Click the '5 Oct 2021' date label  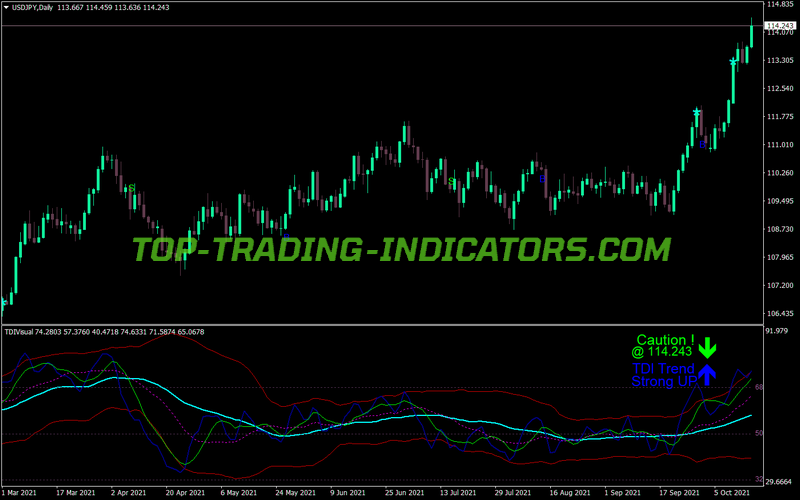coord(732,493)
